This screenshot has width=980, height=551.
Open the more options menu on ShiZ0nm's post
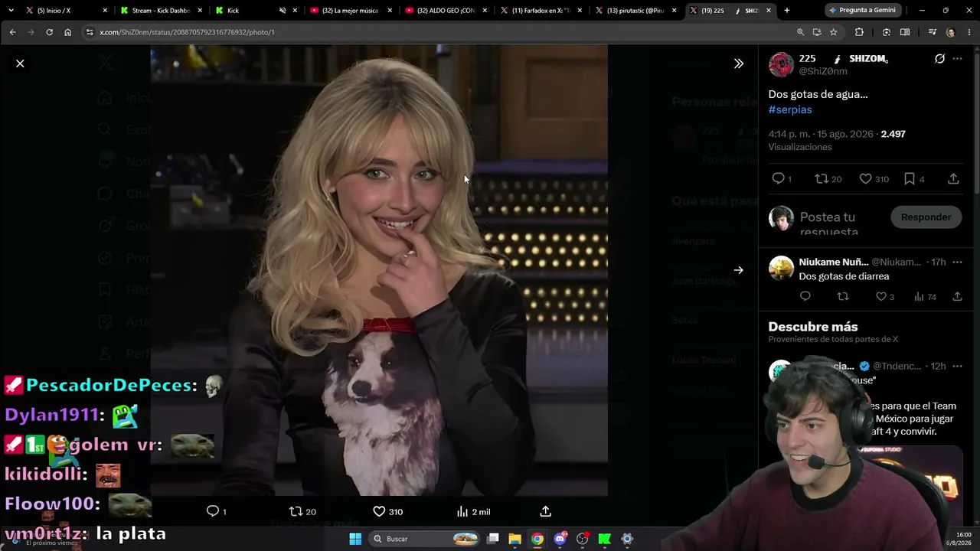(x=957, y=59)
